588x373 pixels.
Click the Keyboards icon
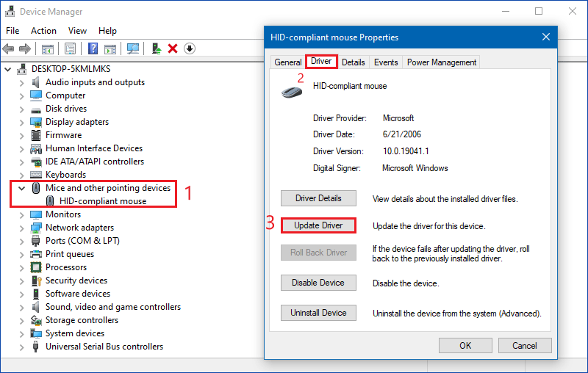[x=36, y=175]
